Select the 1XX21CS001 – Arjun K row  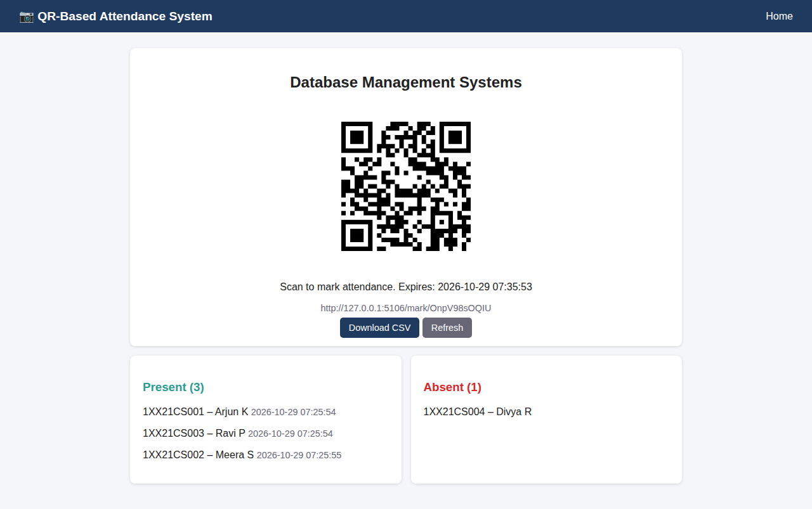click(x=266, y=412)
